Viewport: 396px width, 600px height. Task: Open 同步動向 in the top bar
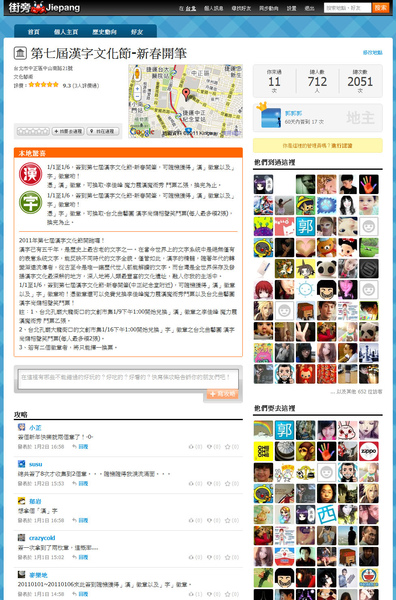(x=269, y=8)
